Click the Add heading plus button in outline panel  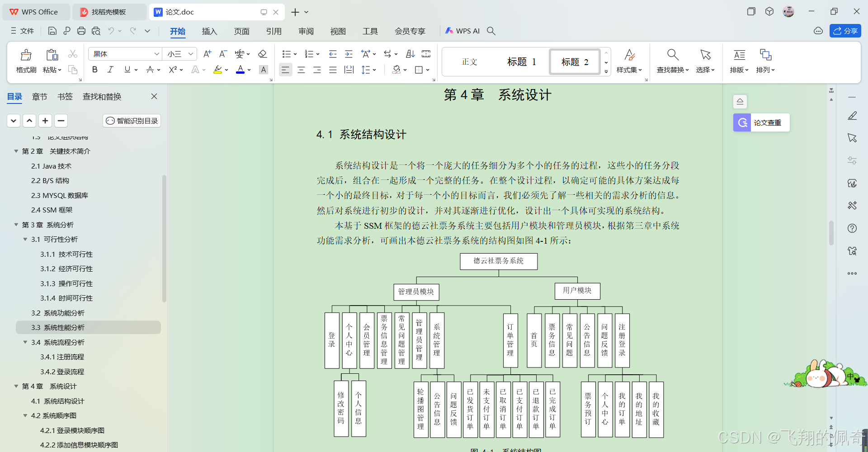click(x=45, y=121)
